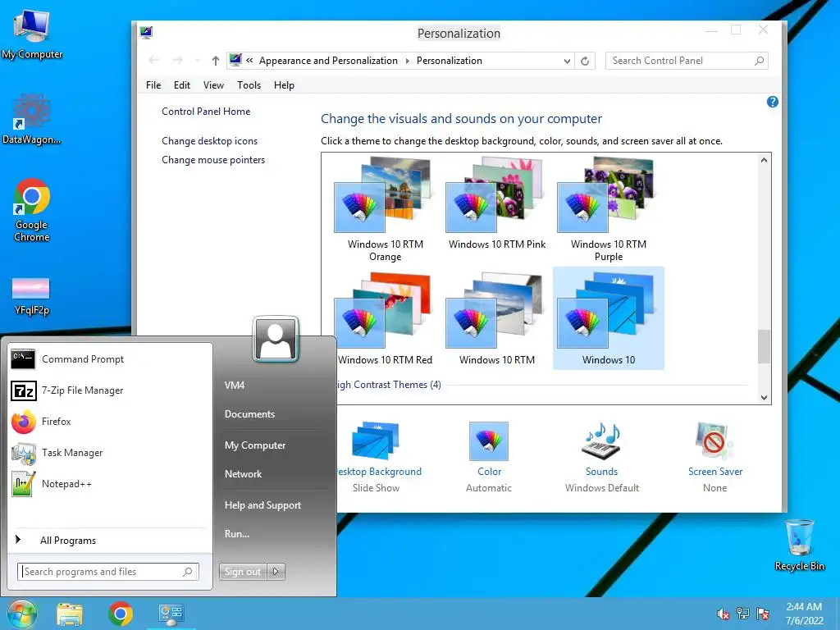Open the File menu

153,85
